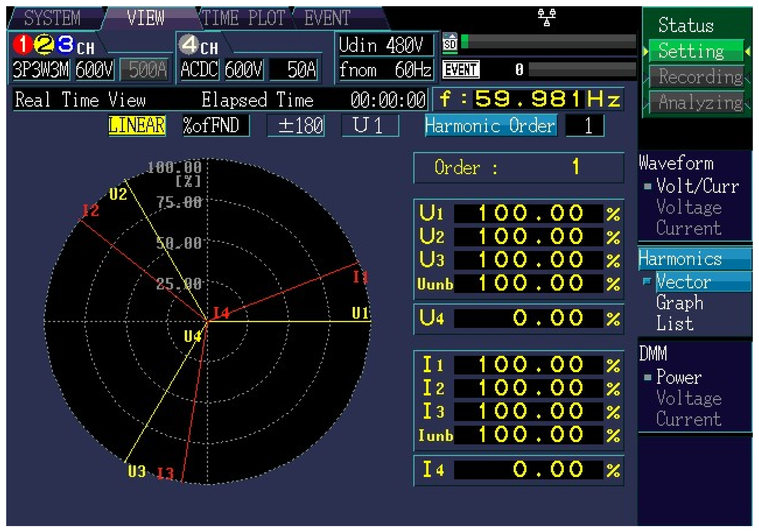The image size is (759, 532).
Task: Toggle the %ofFND display option
Action: pos(216,125)
